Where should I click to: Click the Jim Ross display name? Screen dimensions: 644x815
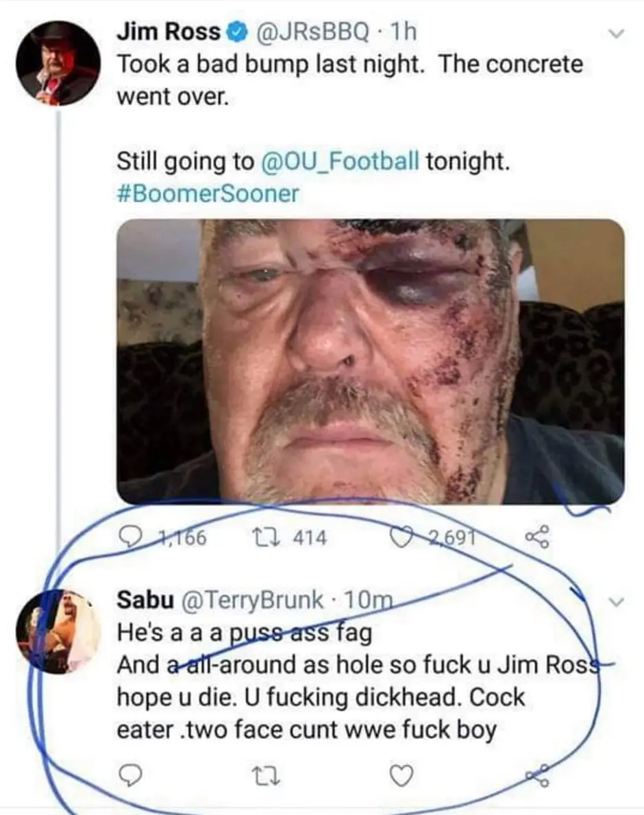[169, 32]
